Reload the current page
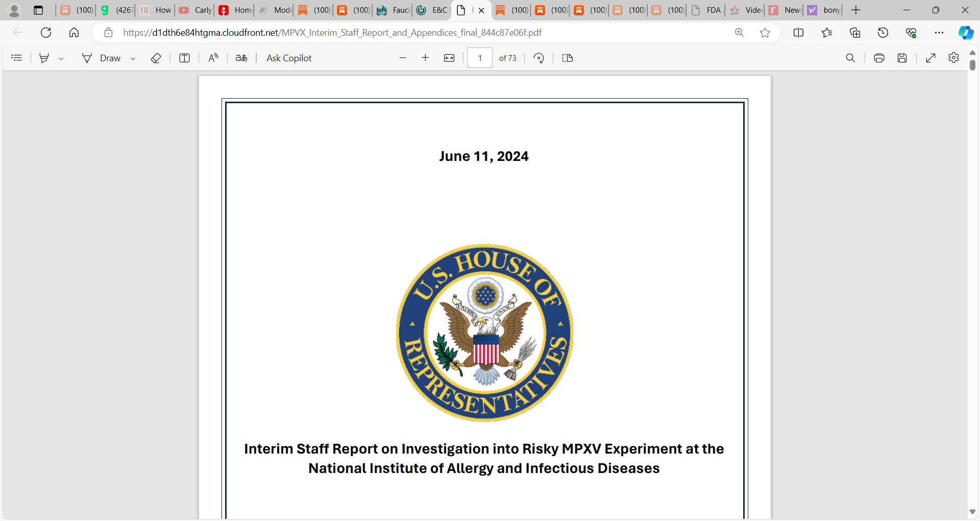The height and width of the screenshot is (521, 980). pos(46,33)
